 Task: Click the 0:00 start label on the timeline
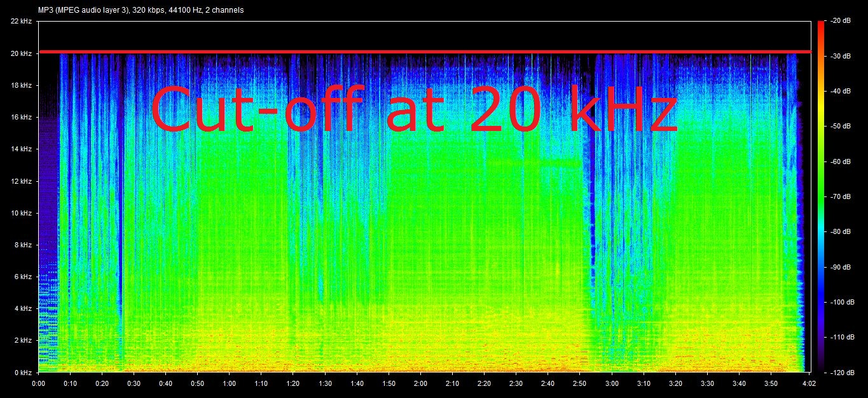(39, 384)
